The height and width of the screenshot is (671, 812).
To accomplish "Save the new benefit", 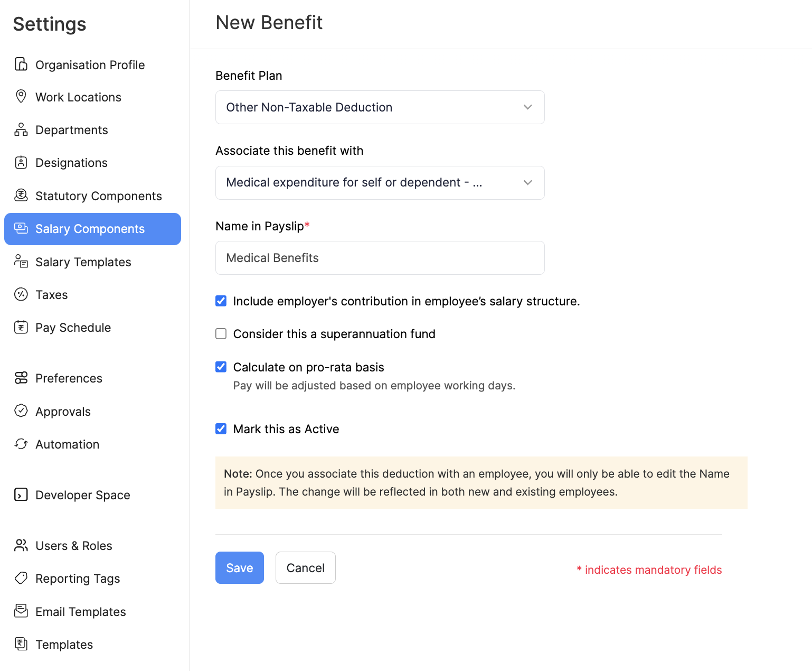I will [239, 568].
